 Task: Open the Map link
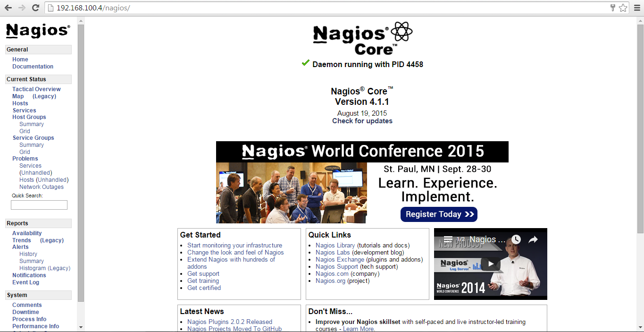(x=18, y=96)
